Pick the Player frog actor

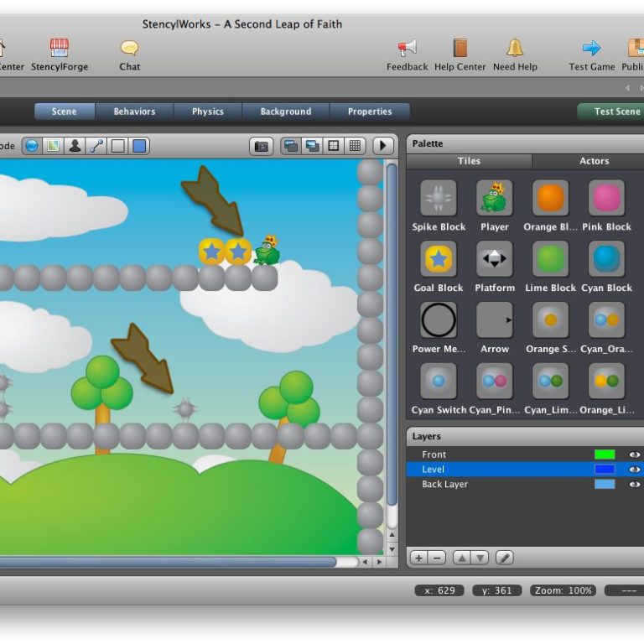click(495, 198)
